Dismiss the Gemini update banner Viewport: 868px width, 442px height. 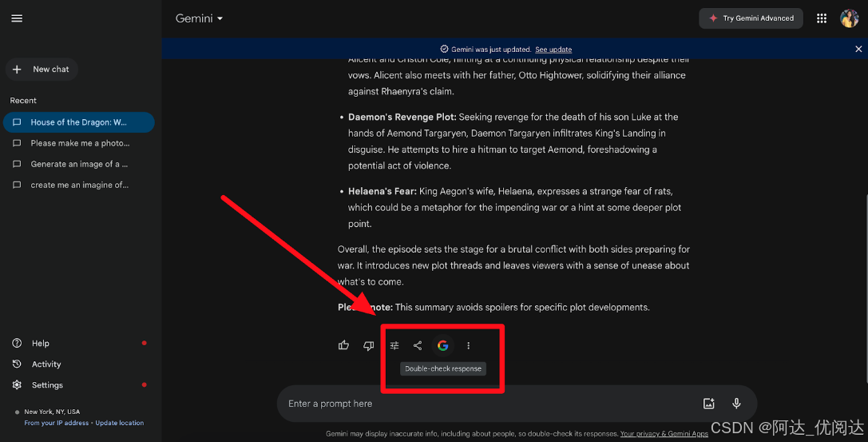[x=858, y=50]
